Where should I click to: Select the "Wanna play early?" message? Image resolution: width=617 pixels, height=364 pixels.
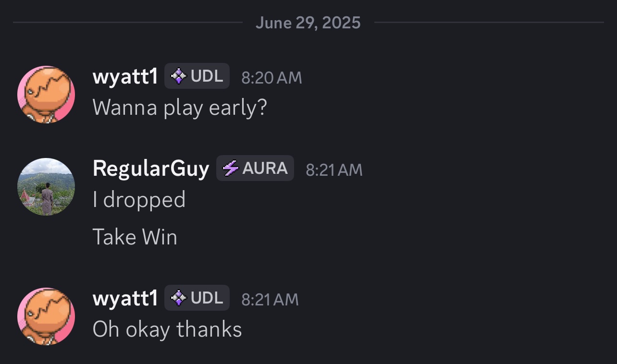click(x=180, y=108)
